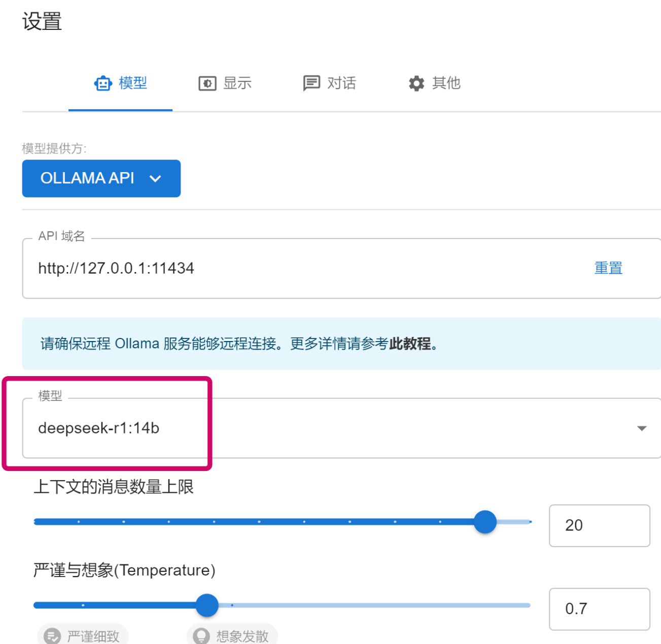The image size is (661, 644).
Task: Click the Temperature value box showing 0.7
Action: coord(599,609)
